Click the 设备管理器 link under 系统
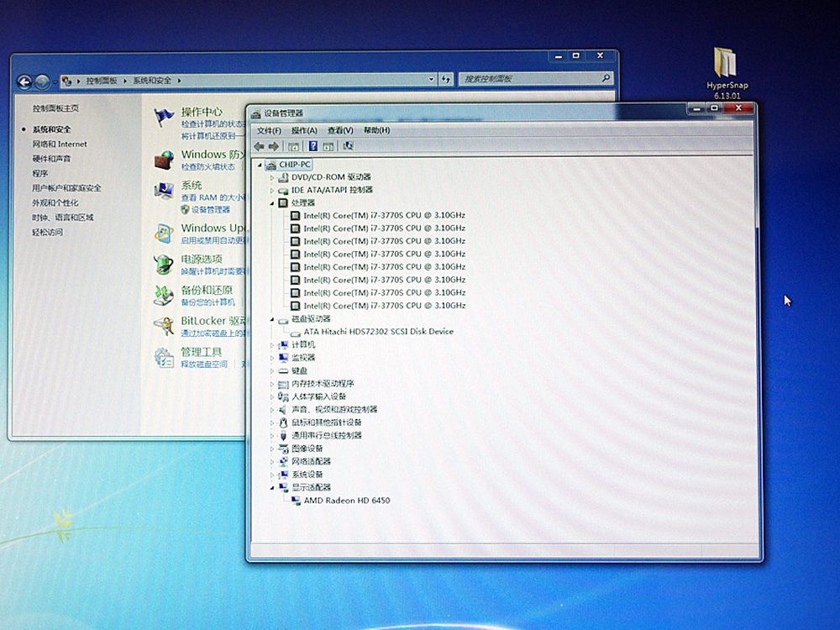 pyautogui.click(x=211, y=209)
